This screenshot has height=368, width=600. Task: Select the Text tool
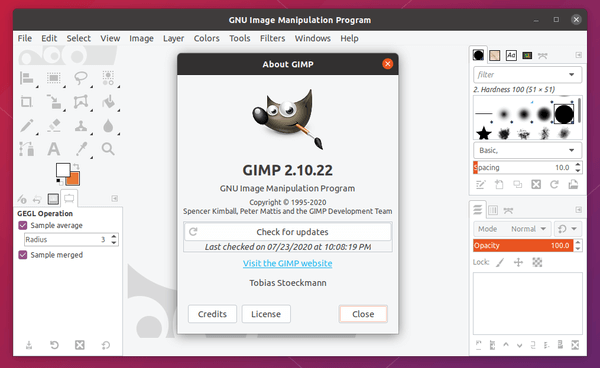click(x=54, y=149)
